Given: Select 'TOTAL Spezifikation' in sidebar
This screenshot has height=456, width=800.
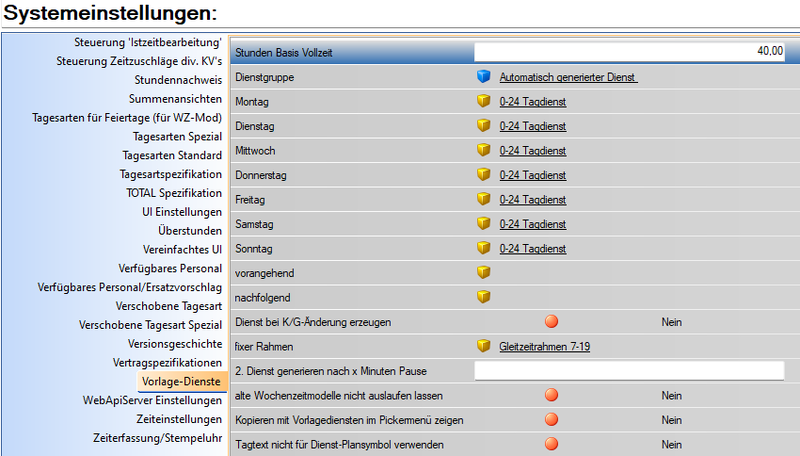Looking at the screenshot, I should (173, 193).
